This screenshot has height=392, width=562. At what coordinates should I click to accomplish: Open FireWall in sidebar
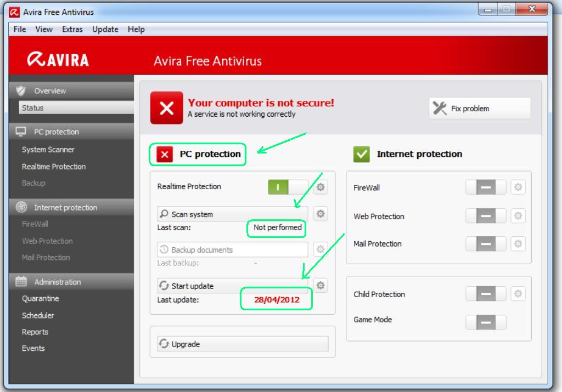[x=35, y=224]
